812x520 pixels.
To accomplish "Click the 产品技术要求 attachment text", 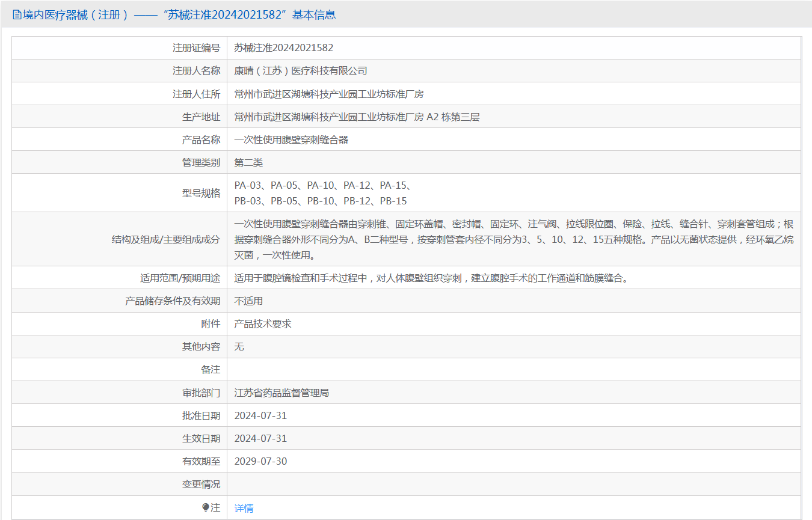I will pyautogui.click(x=263, y=323).
